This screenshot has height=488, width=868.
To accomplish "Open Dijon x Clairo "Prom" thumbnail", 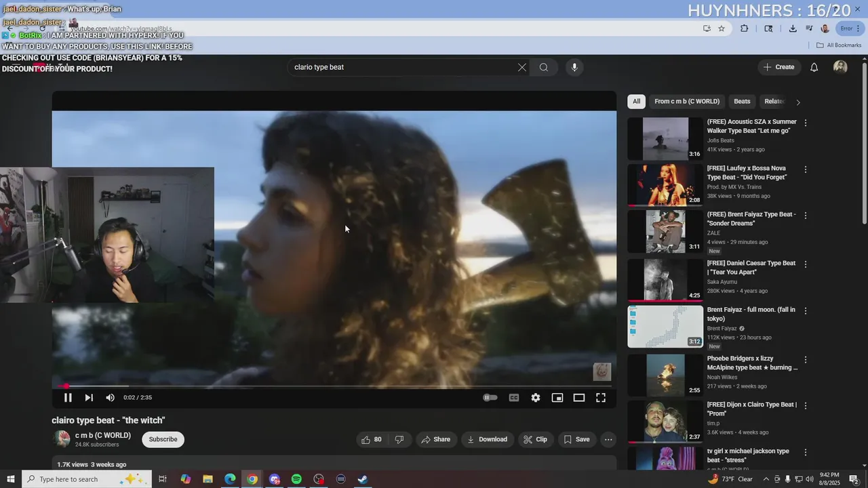I will click(x=665, y=422).
